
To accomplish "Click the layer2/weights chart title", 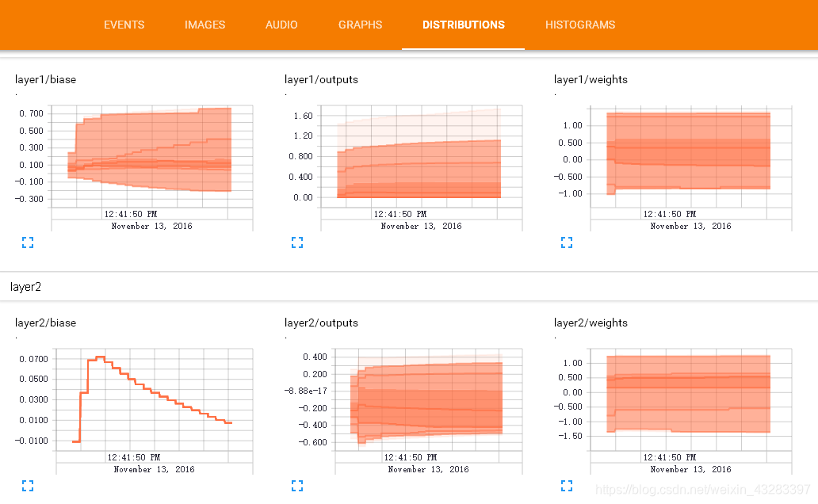I will click(x=591, y=323).
